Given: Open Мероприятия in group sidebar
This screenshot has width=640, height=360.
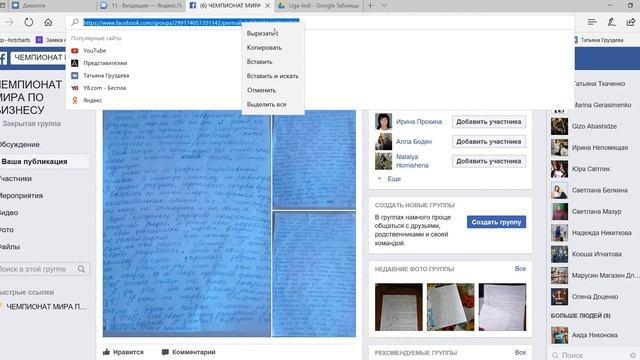Looking at the screenshot, I should click(21, 196).
